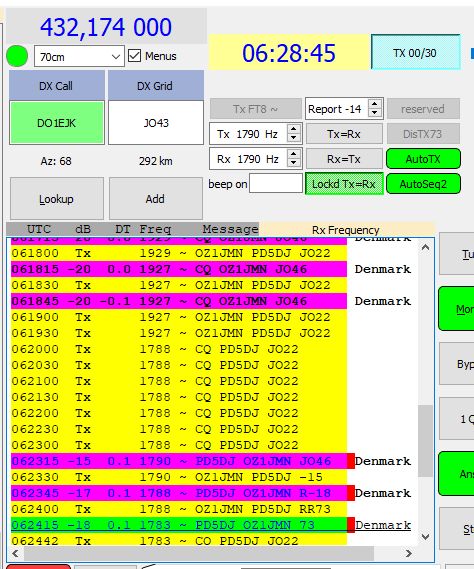This screenshot has height=569, width=474.
Task: Toggle the AutoTX button
Action: pos(423,159)
